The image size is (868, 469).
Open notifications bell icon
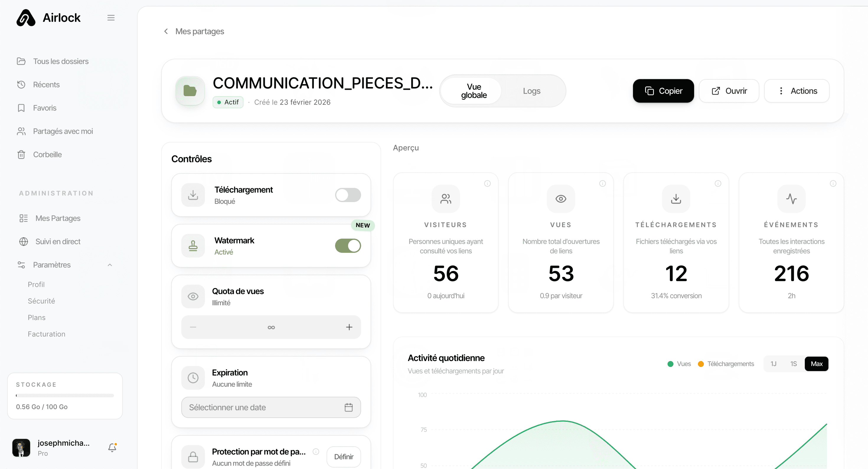click(112, 447)
